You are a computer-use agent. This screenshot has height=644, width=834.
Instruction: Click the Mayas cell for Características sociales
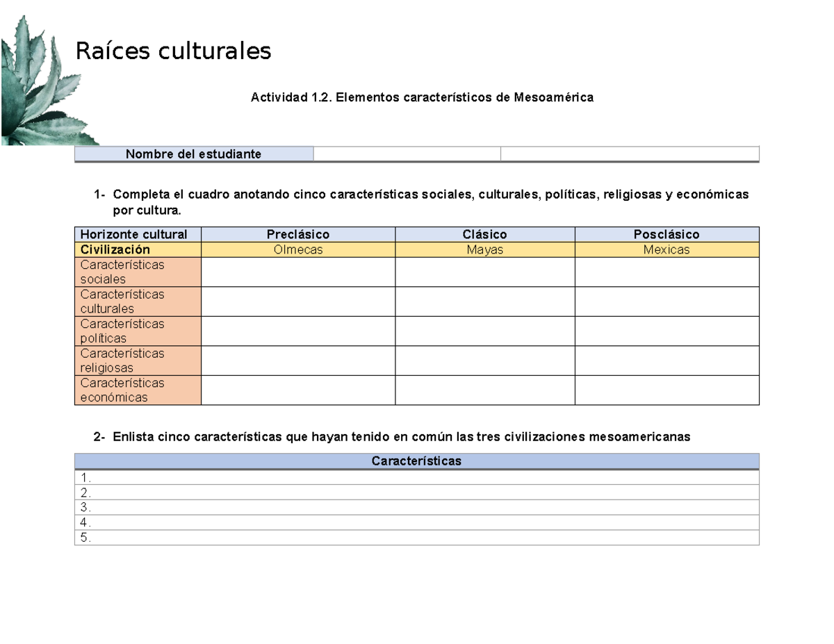point(485,272)
